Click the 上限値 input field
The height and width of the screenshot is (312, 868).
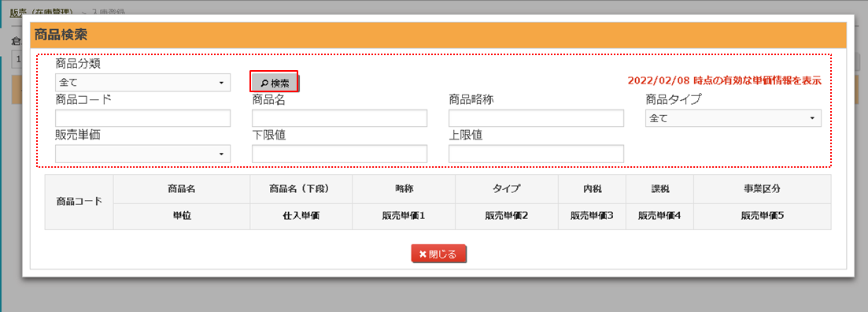point(537,154)
